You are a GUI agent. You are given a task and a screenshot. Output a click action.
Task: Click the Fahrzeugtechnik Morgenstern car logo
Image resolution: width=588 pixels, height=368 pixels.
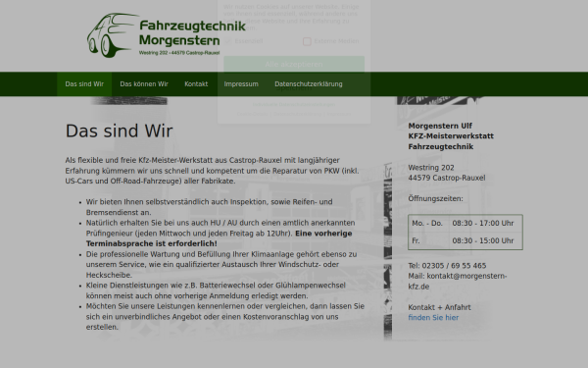(167, 35)
